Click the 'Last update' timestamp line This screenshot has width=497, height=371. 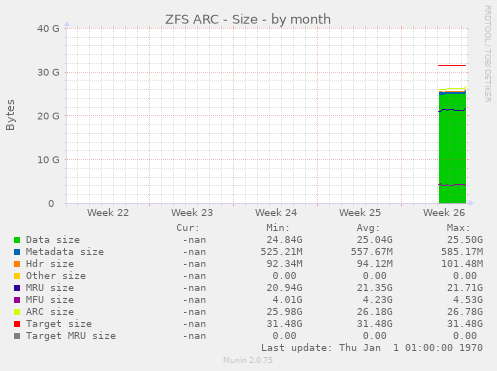pos(372,348)
